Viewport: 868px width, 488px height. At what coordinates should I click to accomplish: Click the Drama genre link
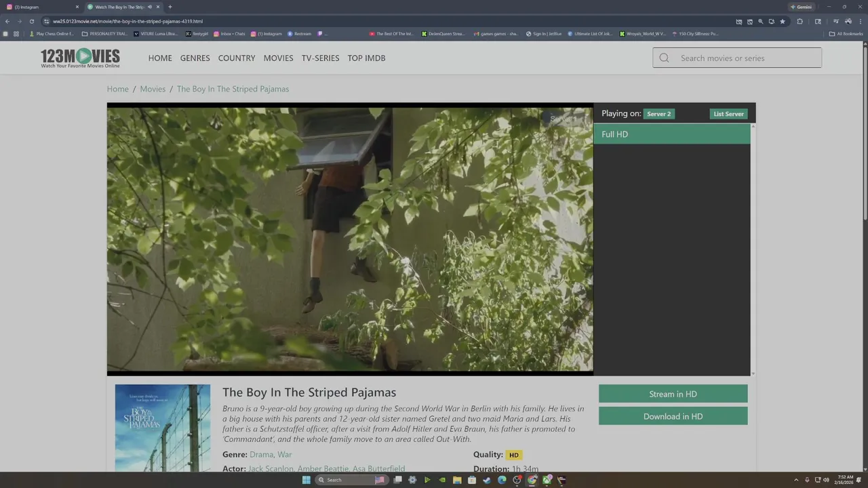261,454
